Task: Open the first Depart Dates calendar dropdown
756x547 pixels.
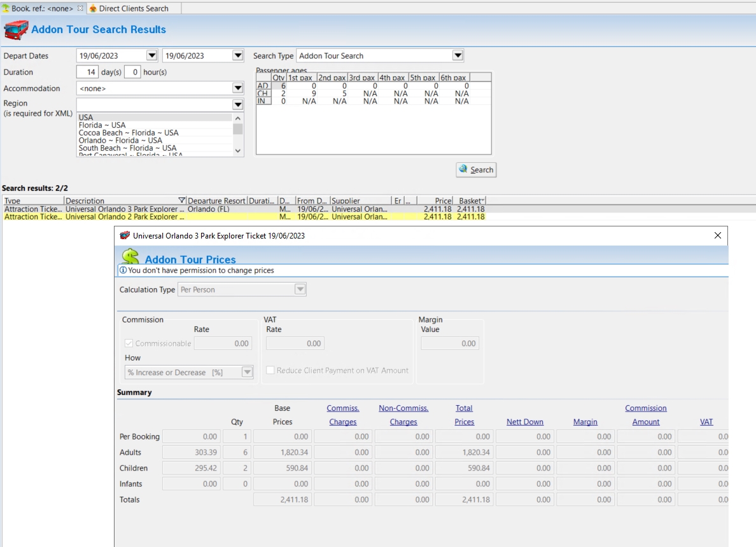Action: [151, 56]
